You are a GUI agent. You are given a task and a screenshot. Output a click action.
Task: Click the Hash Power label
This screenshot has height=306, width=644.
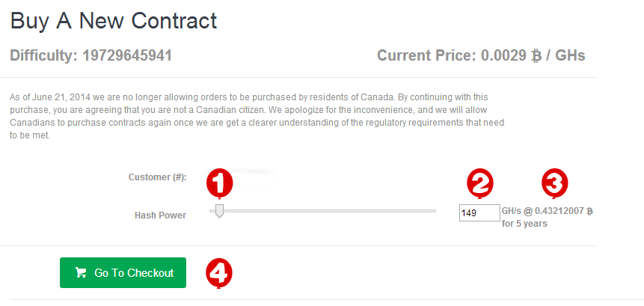[x=160, y=215]
